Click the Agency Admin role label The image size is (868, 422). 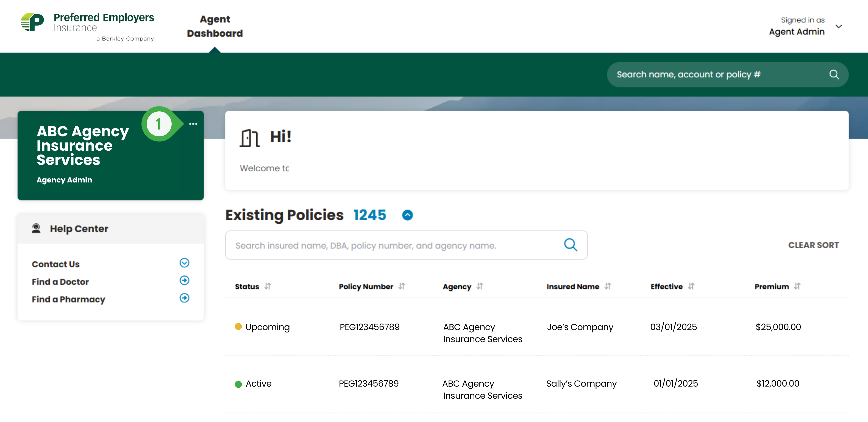[64, 180]
